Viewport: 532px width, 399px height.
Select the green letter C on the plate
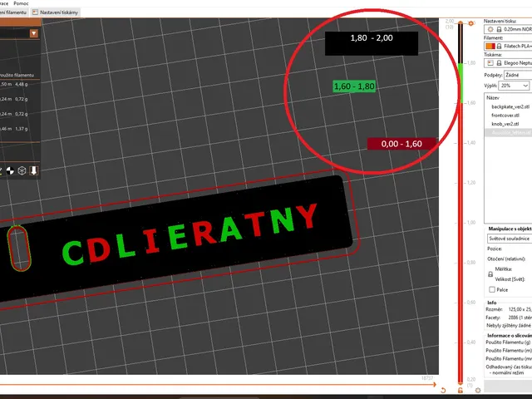pyautogui.click(x=72, y=253)
